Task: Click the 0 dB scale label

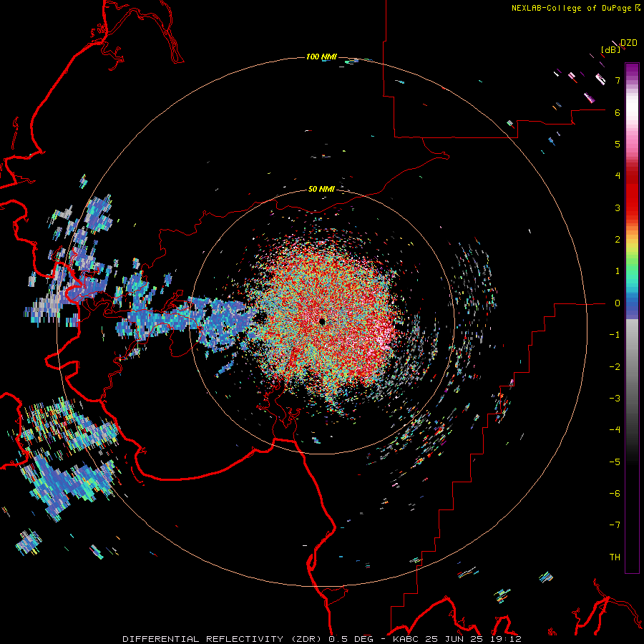Action: click(x=618, y=303)
